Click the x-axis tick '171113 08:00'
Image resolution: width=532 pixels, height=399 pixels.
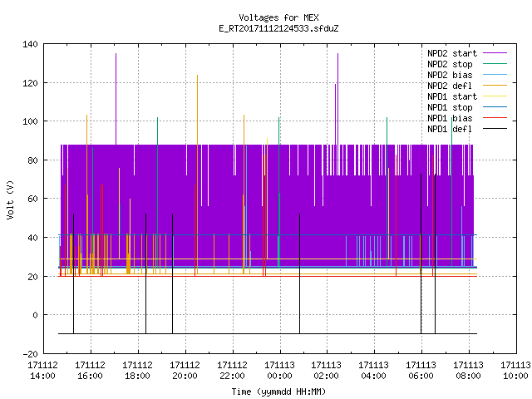pyautogui.click(x=468, y=371)
